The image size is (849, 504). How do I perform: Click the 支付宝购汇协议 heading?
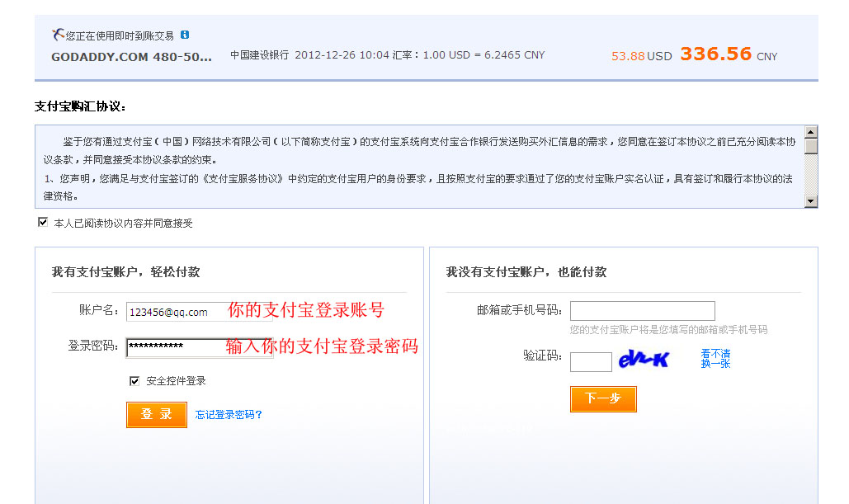point(80,106)
